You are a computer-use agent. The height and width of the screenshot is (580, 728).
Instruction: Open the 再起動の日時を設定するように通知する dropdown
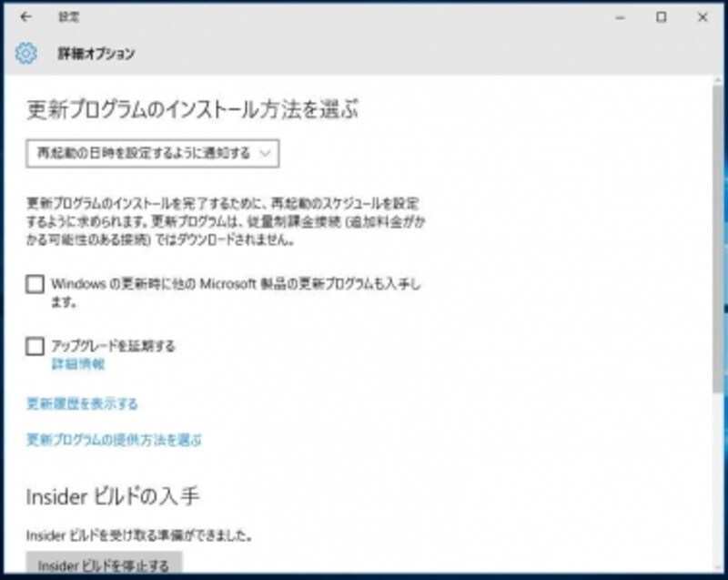pyautogui.click(x=153, y=153)
